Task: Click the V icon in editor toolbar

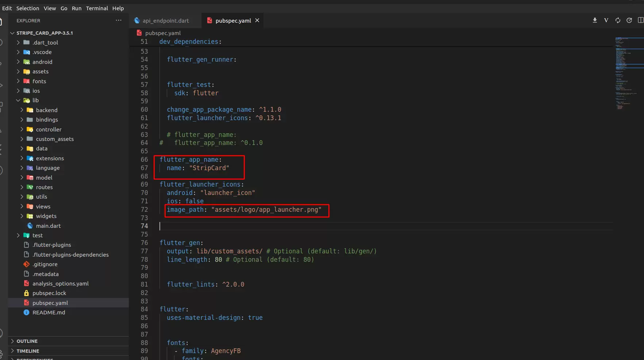Action: click(606, 20)
